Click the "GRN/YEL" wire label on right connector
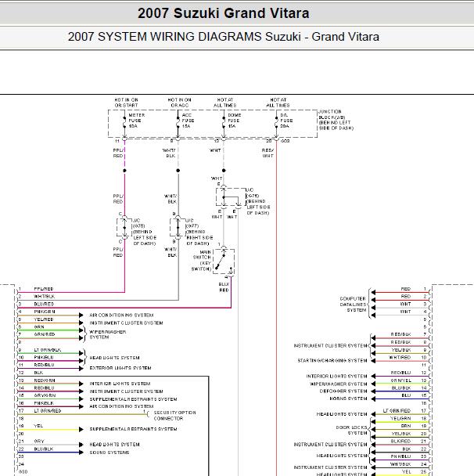Screen dimensions: 474x476 (401, 380)
